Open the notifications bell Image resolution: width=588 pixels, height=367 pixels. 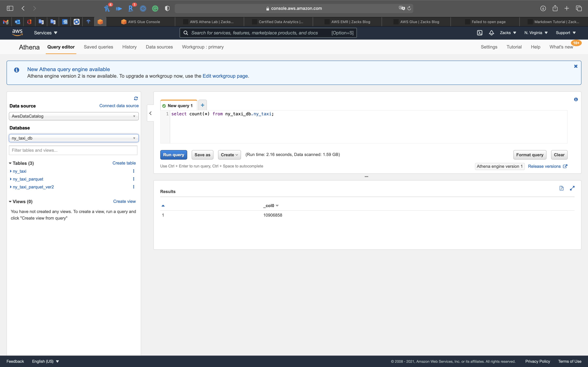tap(491, 33)
